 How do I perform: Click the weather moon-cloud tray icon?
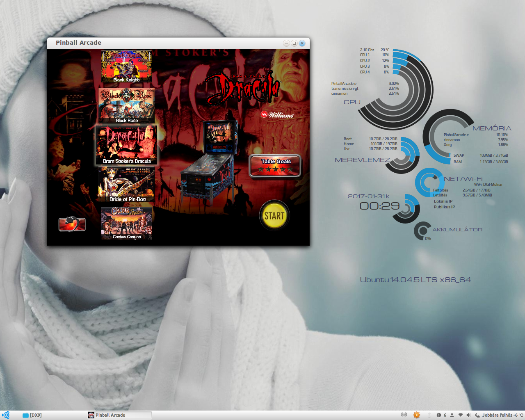[x=477, y=415]
